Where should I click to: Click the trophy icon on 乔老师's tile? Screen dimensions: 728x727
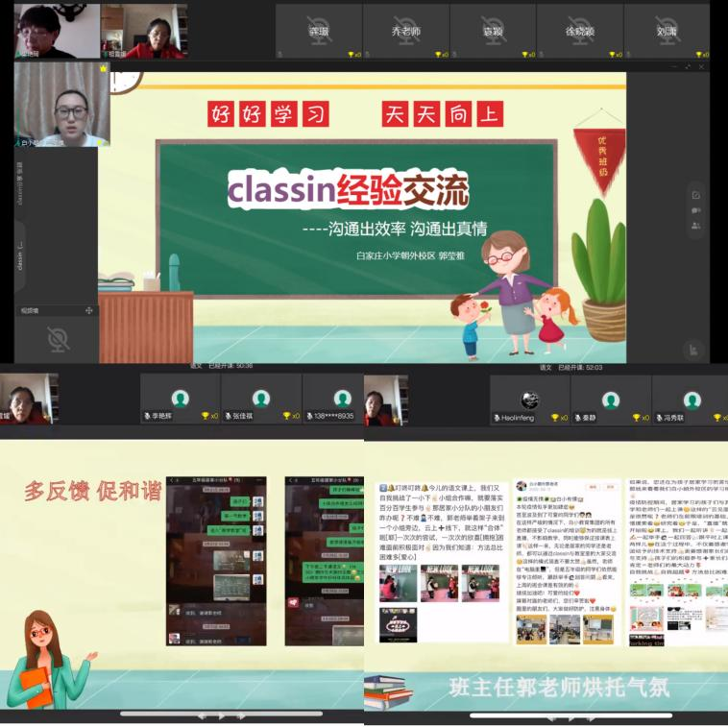point(437,55)
